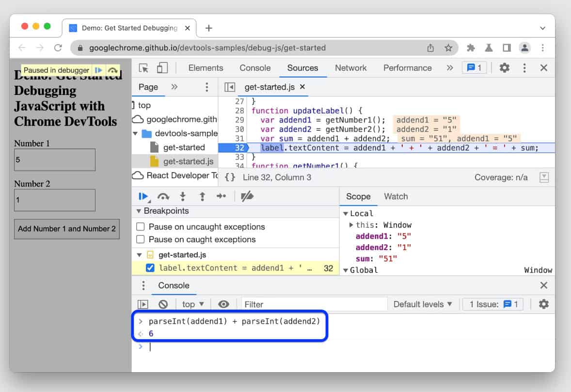Step into next function call icon
Viewport: 571px width, 392px height.
pyautogui.click(x=183, y=197)
